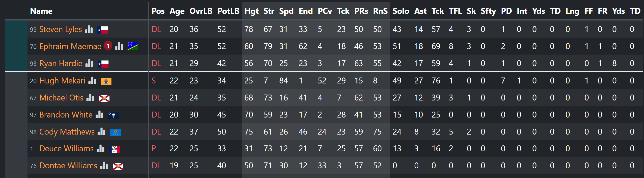Click the bar chart icon beside Cody Matthews
644x178 pixels.
[x=102, y=131]
